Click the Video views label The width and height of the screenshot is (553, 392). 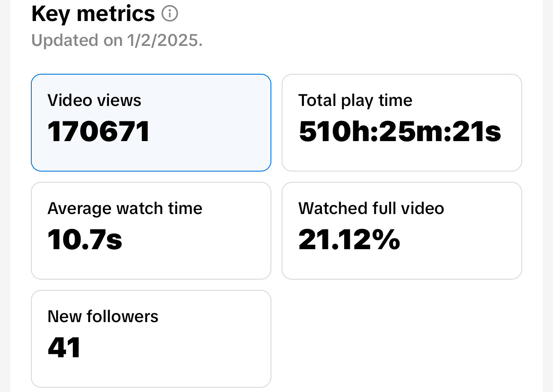click(94, 100)
